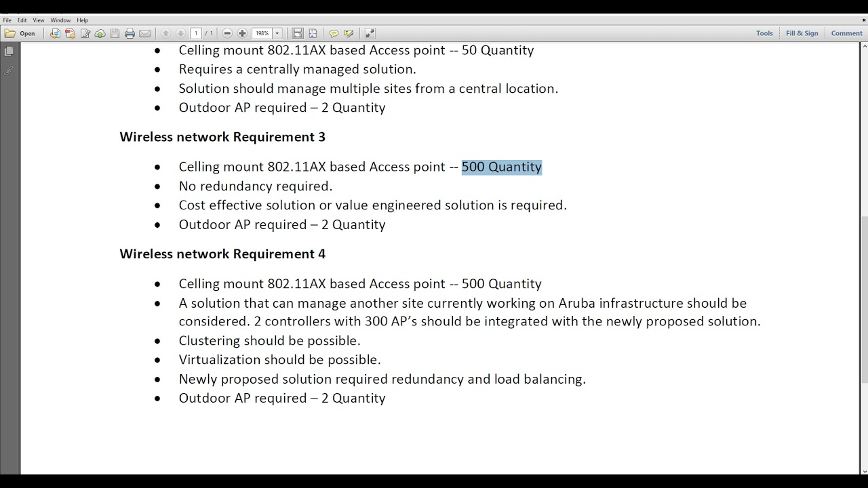
Task: Click line 'A solution that can manage another site'
Action: point(462,303)
